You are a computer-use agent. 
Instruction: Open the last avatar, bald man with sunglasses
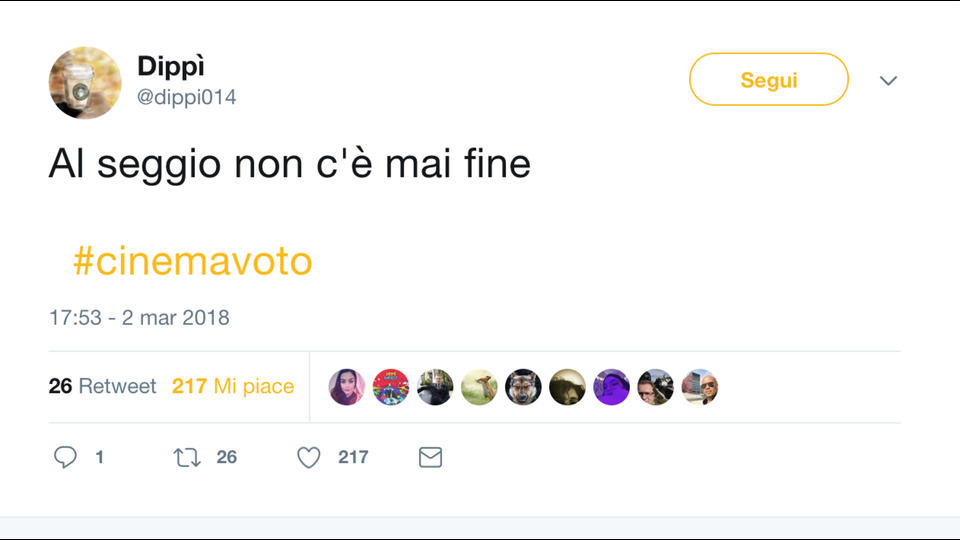pos(699,386)
